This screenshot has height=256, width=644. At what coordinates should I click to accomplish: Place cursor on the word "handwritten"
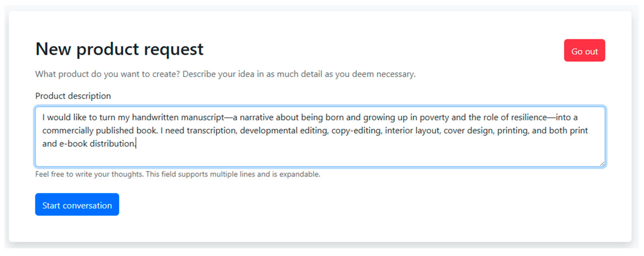155,117
